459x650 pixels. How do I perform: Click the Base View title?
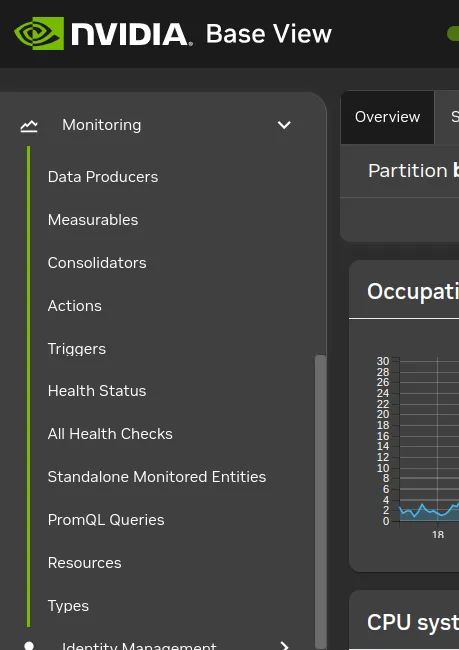(269, 34)
